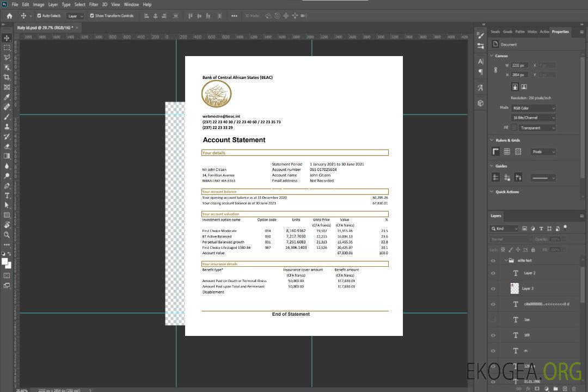Collapse the Rulers & Grids section
The width and height of the screenshot is (588, 392).
click(x=492, y=140)
